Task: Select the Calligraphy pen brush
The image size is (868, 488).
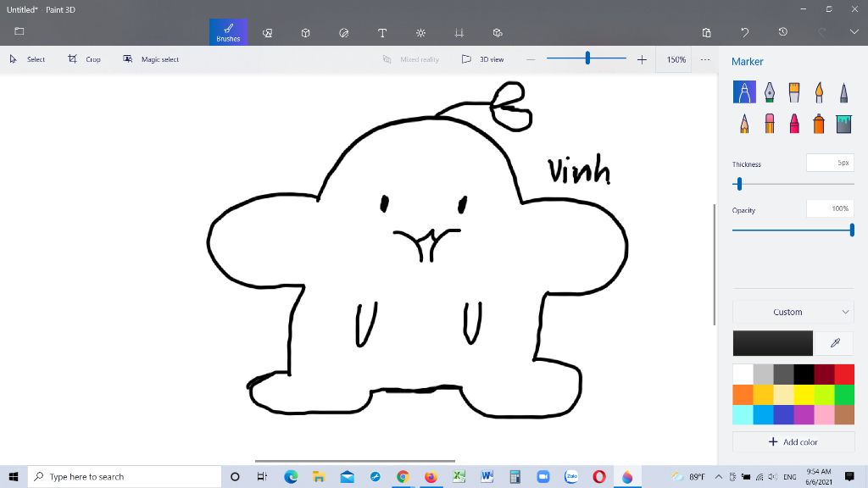Action: click(x=769, y=92)
